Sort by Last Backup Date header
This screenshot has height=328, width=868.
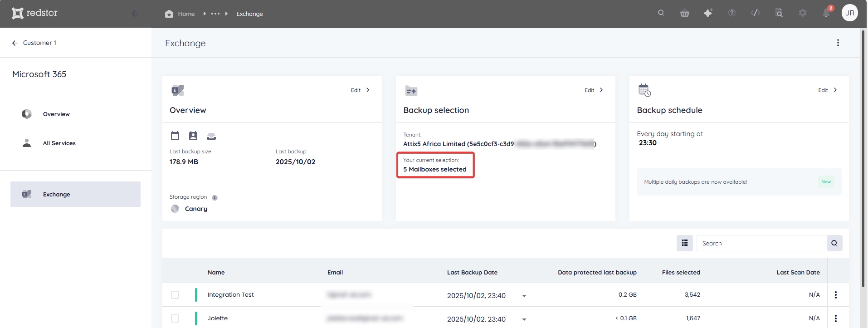[472, 273]
